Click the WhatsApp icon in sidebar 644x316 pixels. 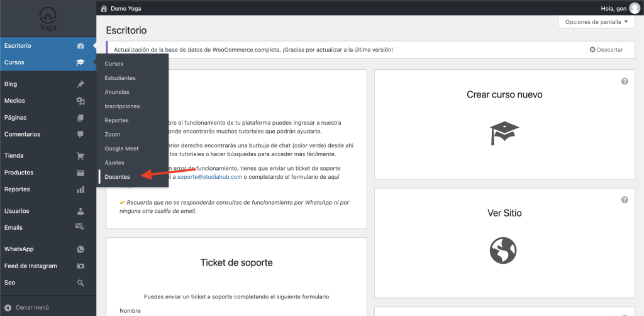pyautogui.click(x=80, y=249)
